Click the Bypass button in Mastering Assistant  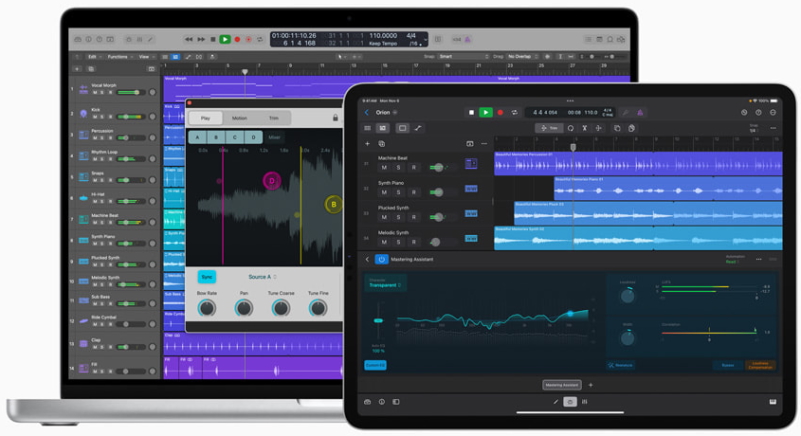[x=727, y=365]
